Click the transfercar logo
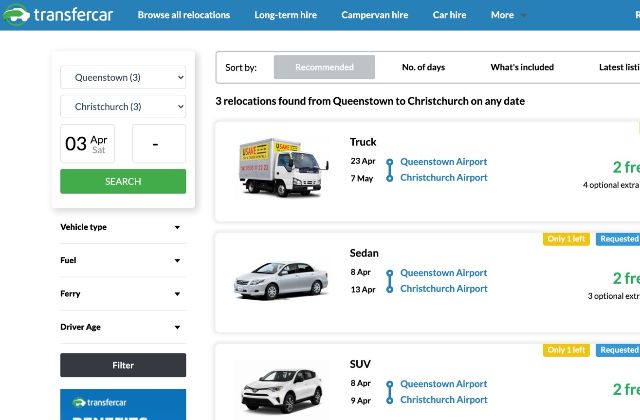640x420 pixels. click(x=58, y=15)
